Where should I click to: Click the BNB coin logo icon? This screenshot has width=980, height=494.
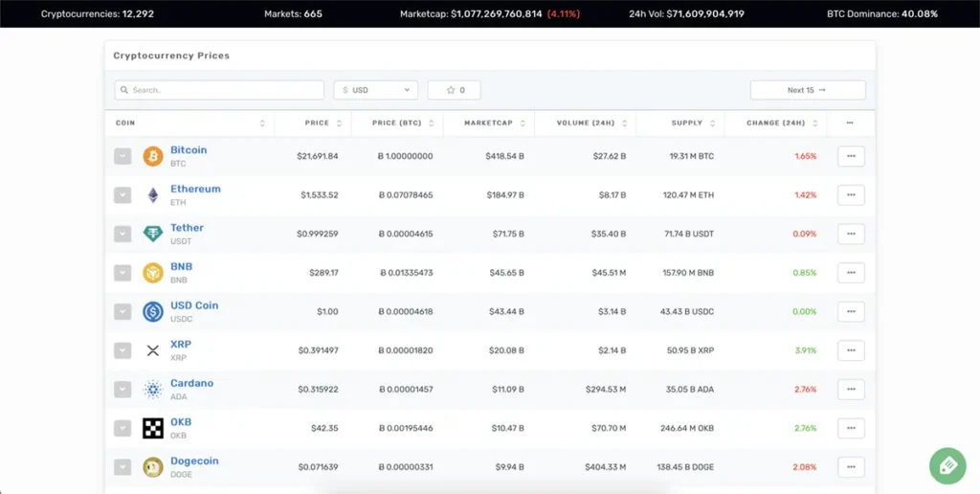(153, 273)
